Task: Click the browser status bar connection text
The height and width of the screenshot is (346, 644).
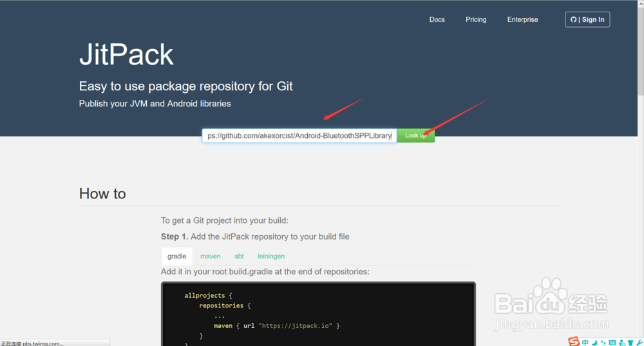Action: tap(32, 343)
